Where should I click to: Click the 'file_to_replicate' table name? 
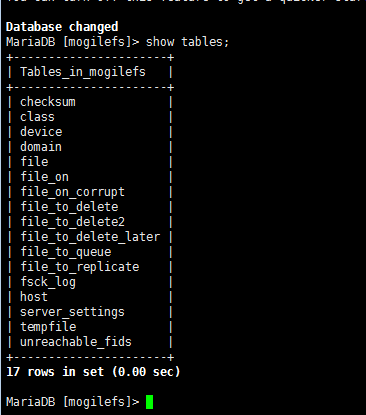pyautogui.click(x=80, y=267)
